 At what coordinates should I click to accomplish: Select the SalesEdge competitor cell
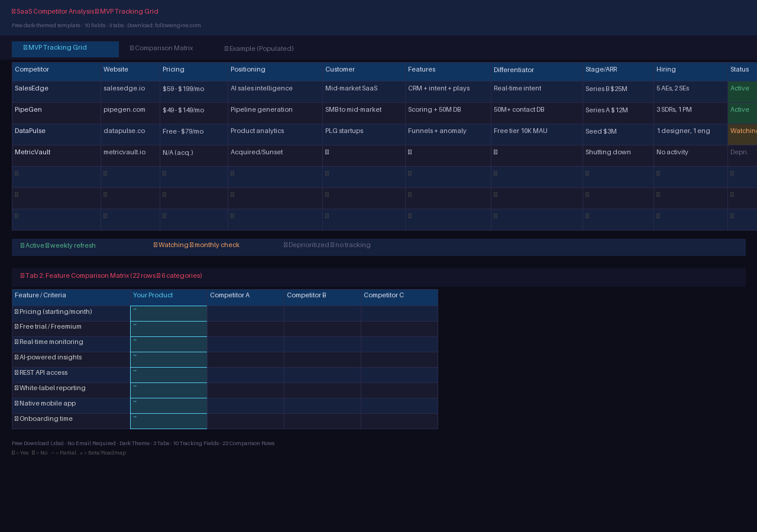pyautogui.click(x=56, y=92)
